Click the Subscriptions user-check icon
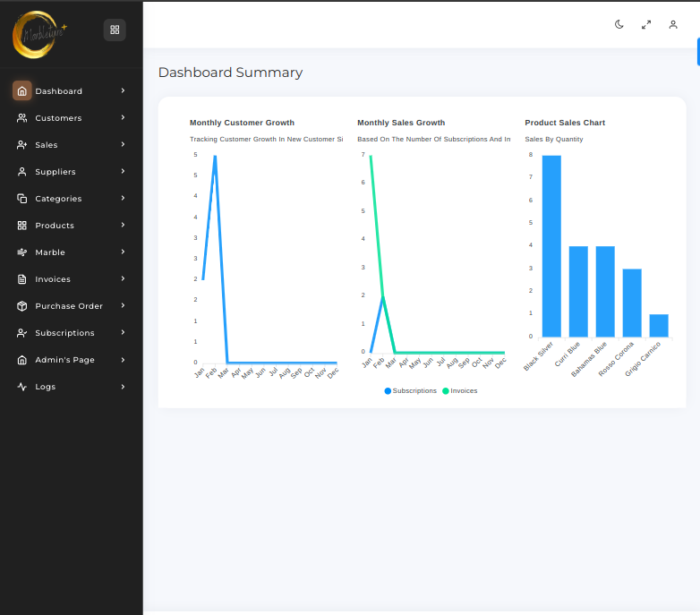This screenshot has height=615, width=700. (x=21, y=333)
